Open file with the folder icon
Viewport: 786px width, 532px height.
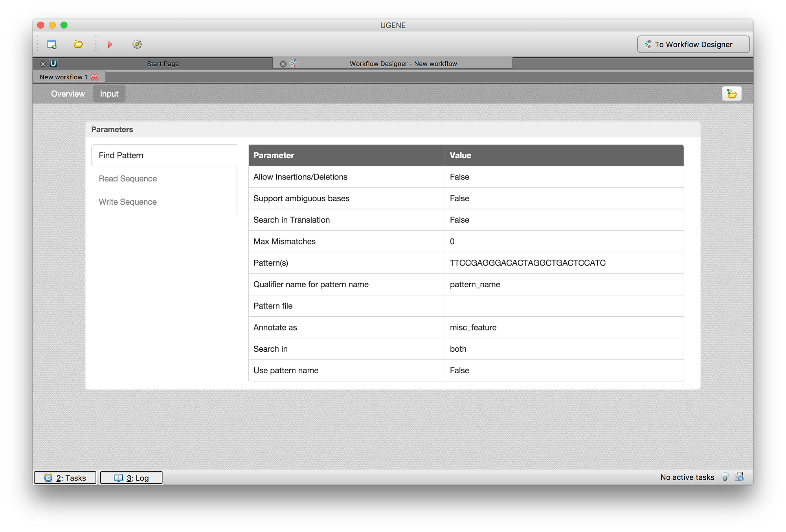click(x=78, y=44)
